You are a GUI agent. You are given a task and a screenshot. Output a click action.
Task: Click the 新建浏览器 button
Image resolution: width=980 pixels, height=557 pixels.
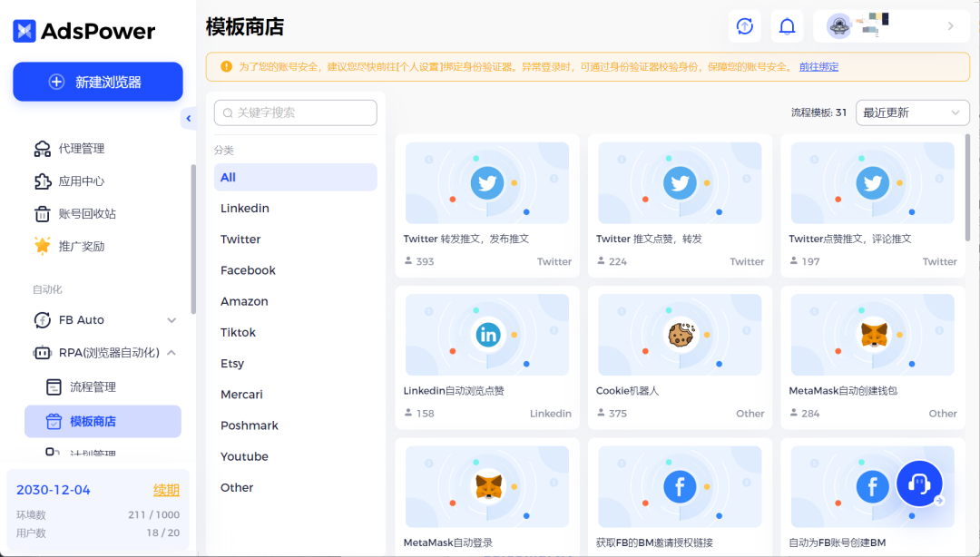point(97,81)
